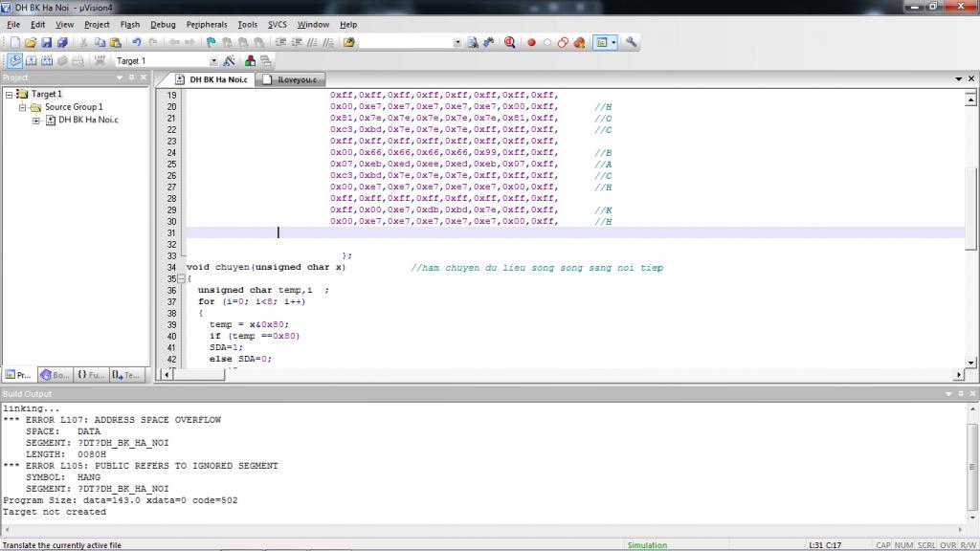Collapse the Target 1 tree node
The width and height of the screenshot is (980, 551).
pyautogui.click(x=10, y=94)
